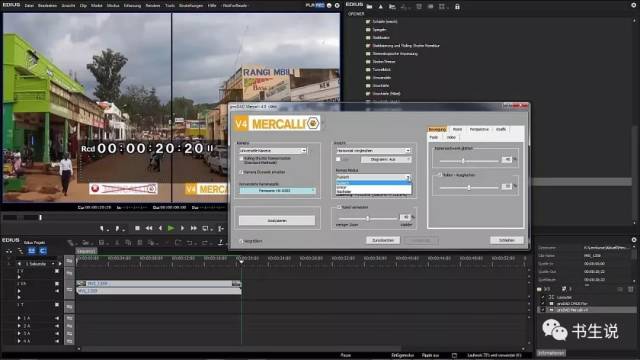This screenshot has height=360, width=640.
Task: Click the folder tree view icon in effect palette
Action: coord(392,6)
